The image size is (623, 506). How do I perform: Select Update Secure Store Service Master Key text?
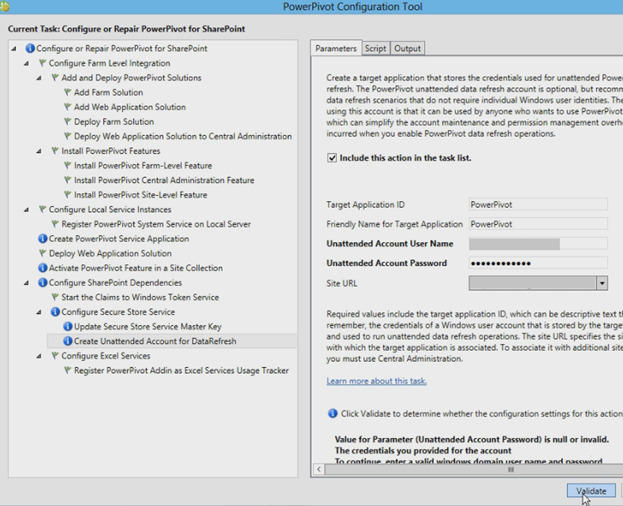[148, 326]
